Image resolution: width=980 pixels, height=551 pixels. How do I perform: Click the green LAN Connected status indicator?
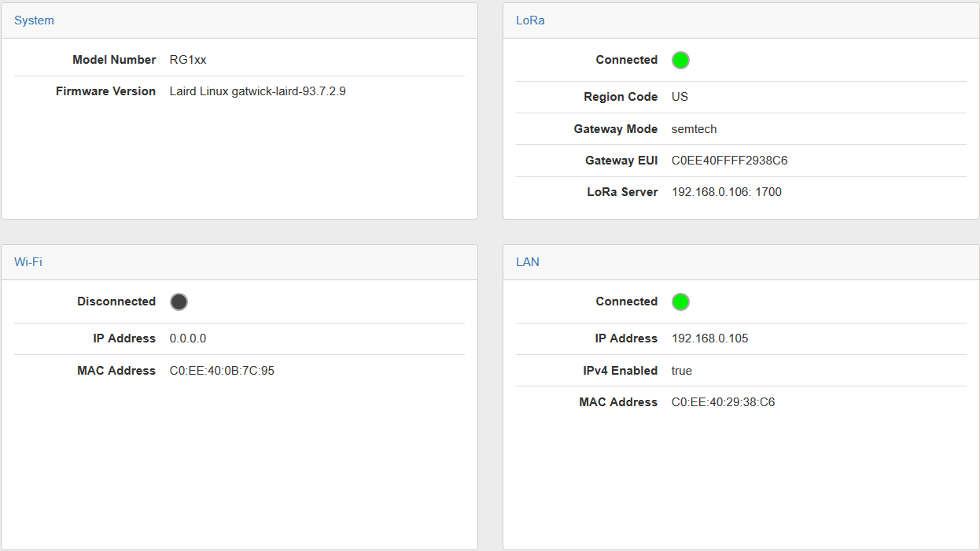pos(680,301)
